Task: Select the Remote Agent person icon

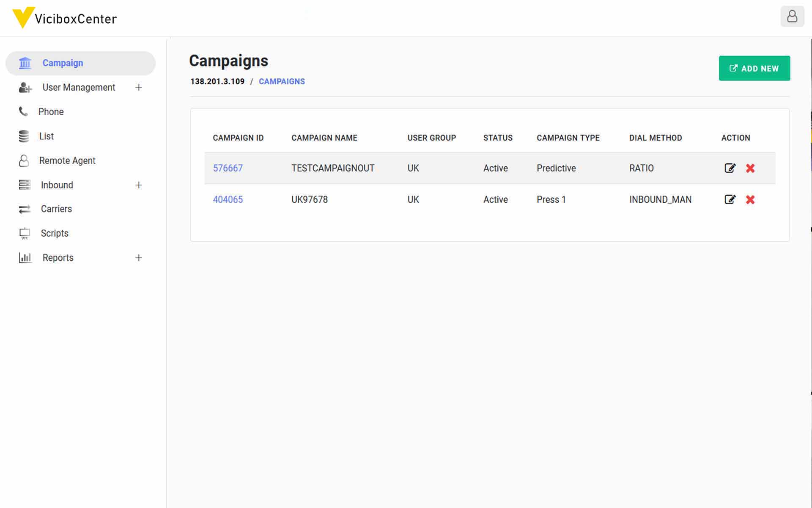Action: pyautogui.click(x=24, y=160)
